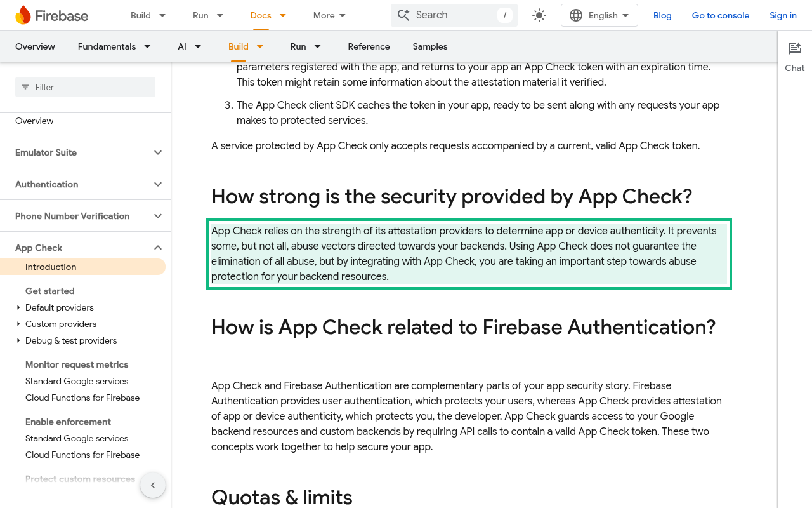Collapse sidebar with the chevron button
This screenshot has height=508, width=812.
point(153,485)
